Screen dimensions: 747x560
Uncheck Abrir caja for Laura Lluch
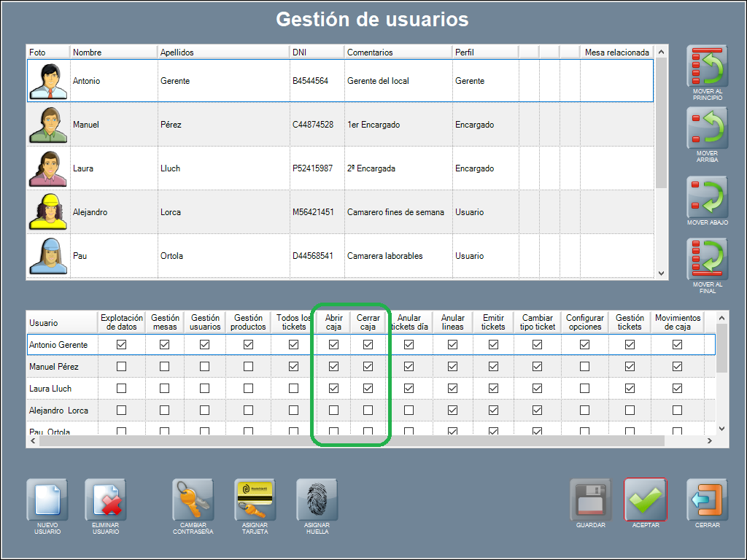tap(333, 389)
